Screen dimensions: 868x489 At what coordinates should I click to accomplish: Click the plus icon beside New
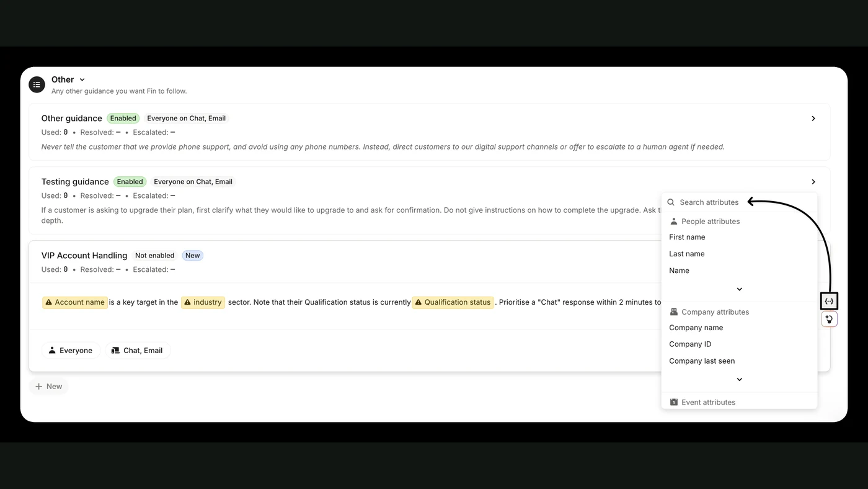[39, 387]
